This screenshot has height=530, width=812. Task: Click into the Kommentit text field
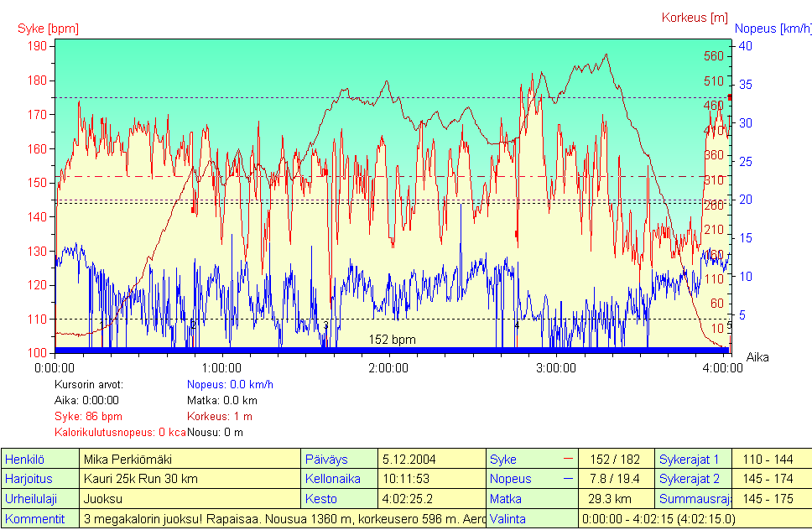point(283,519)
